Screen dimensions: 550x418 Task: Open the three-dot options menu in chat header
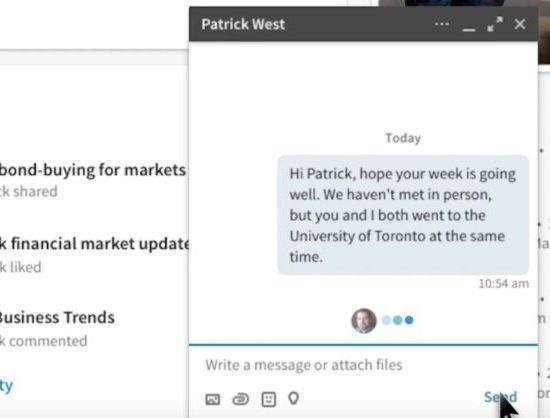442,24
